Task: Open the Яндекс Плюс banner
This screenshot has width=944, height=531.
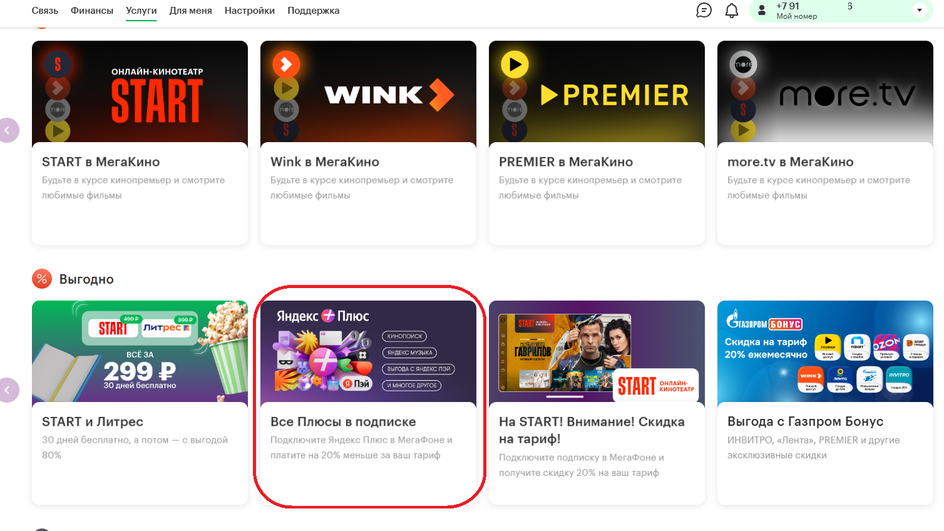Action: tap(368, 352)
